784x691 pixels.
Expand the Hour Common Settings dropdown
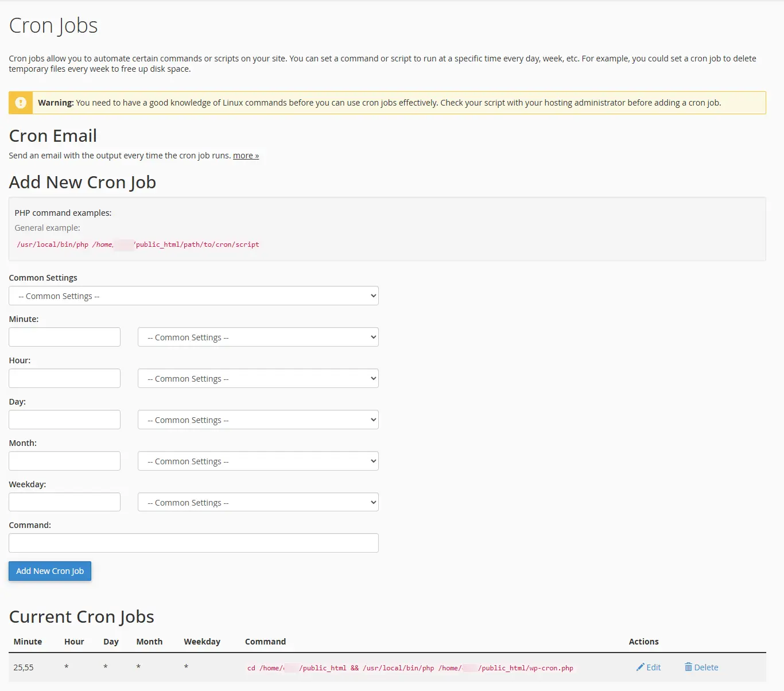coord(258,379)
